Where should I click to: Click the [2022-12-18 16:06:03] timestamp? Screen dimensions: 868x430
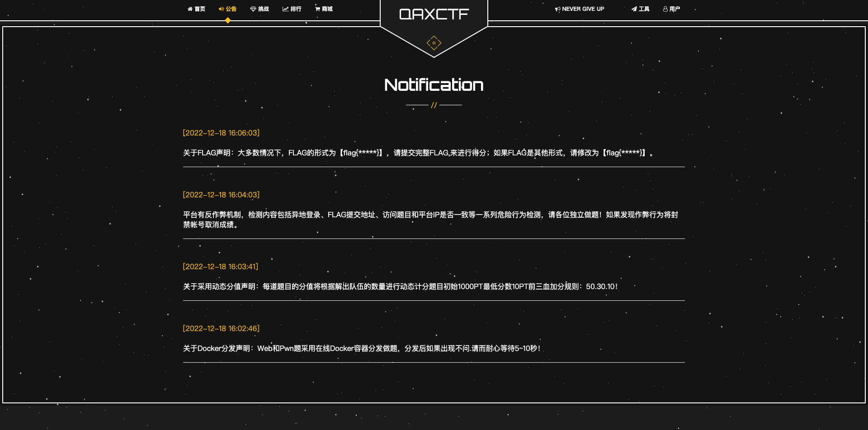(x=221, y=133)
